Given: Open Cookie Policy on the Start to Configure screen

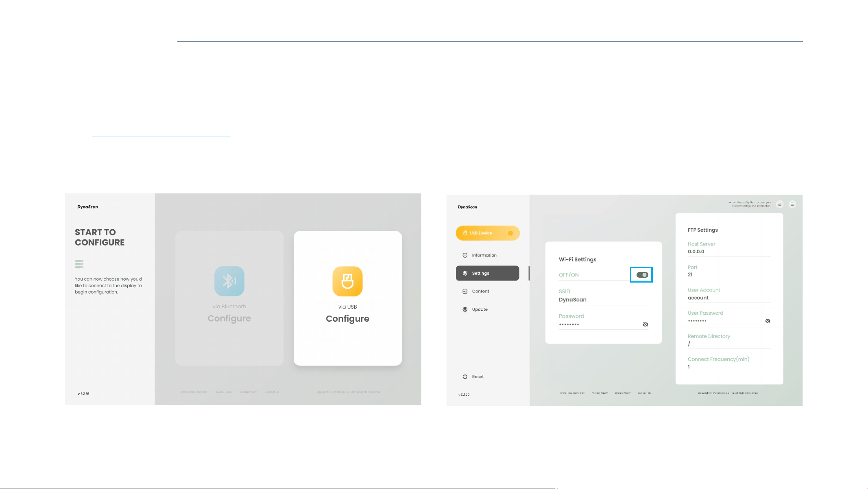Looking at the screenshot, I should click(x=248, y=392).
